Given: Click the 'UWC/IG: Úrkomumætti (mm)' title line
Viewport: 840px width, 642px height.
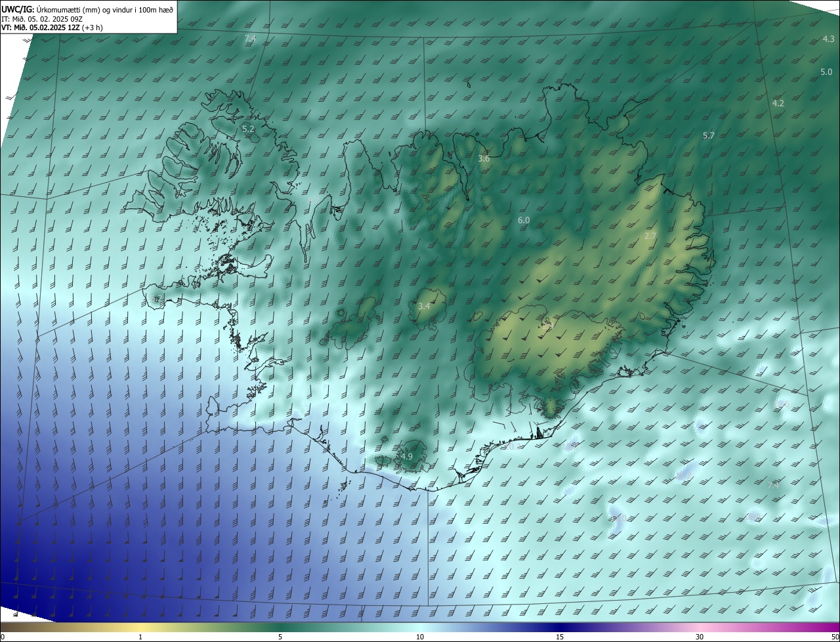Looking at the screenshot, I should pyautogui.click(x=87, y=9).
